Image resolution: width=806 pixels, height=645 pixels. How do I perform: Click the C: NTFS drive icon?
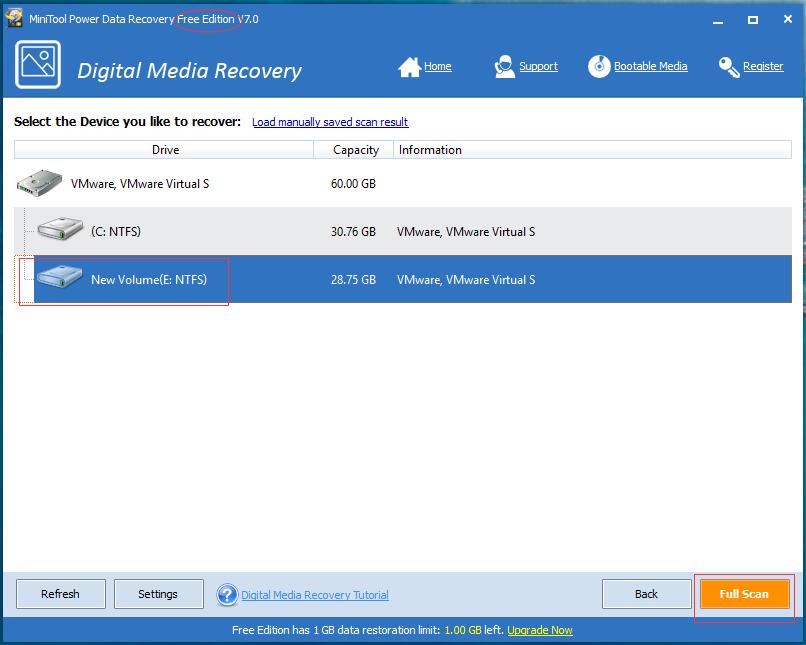tap(60, 229)
